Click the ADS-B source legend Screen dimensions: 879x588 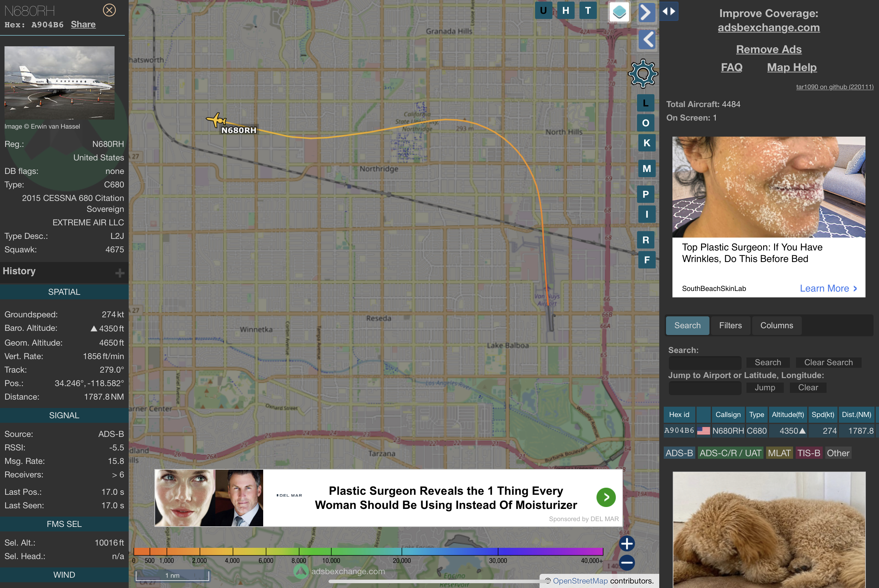click(x=679, y=453)
